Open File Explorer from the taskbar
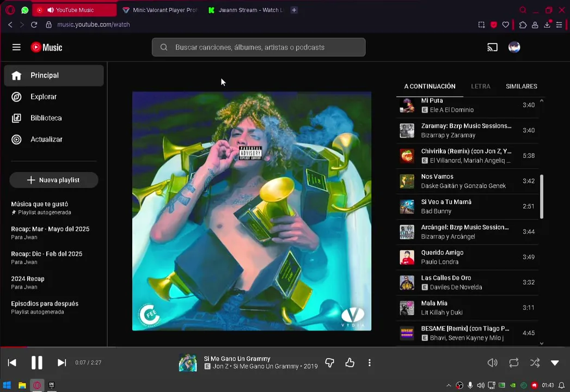Viewport: 570px width, 392px height. 22,385
